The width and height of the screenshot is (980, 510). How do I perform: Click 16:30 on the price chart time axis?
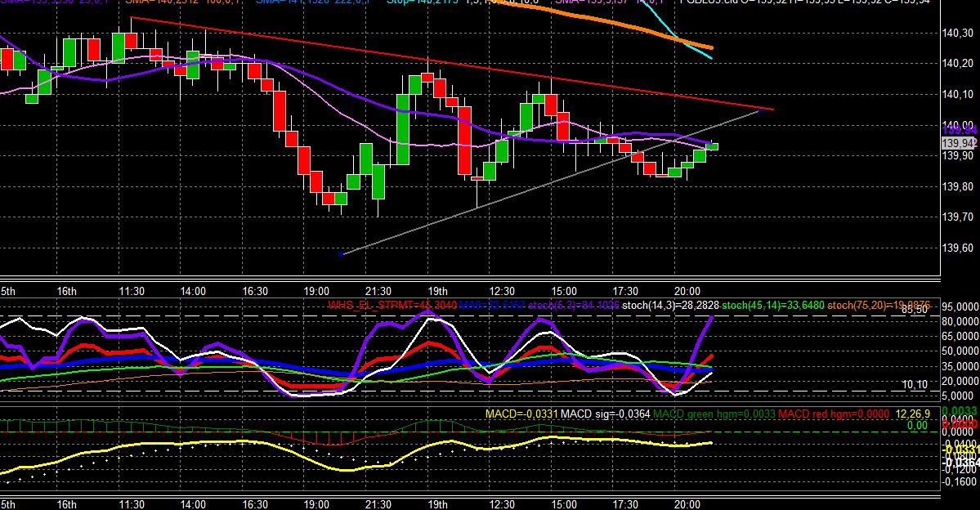pos(255,291)
